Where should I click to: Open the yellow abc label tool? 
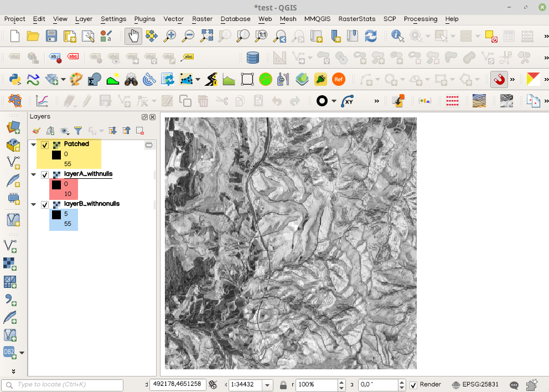(x=188, y=57)
